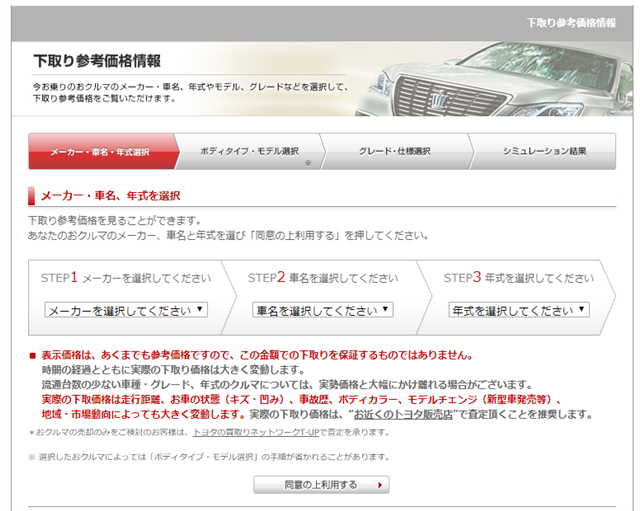Screen dimensions: 640x511
Task: Open the メーカーを選択してください dropdown
Action: pyautogui.click(x=126, y=310)
